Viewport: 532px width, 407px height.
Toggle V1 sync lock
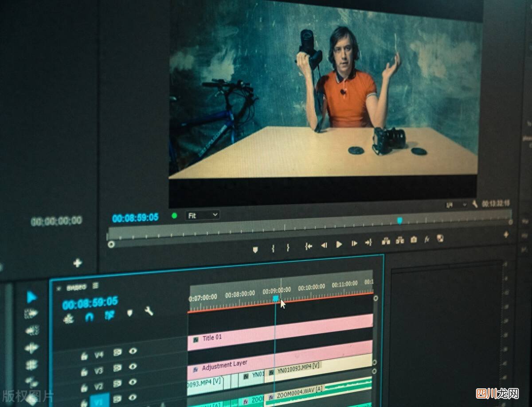coord(117,399)
